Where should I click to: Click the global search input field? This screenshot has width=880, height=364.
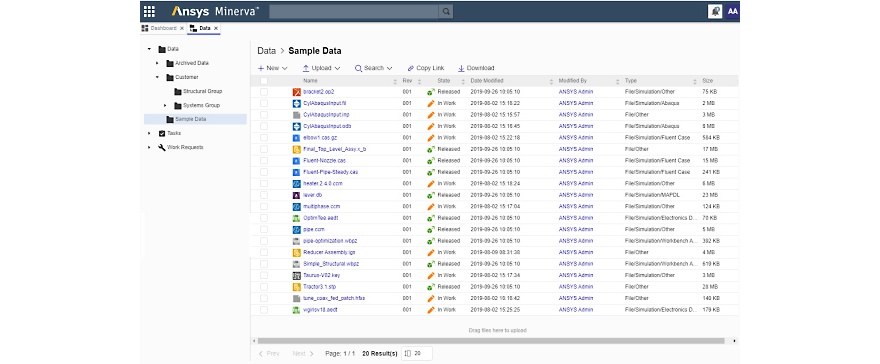pos(354,11)
